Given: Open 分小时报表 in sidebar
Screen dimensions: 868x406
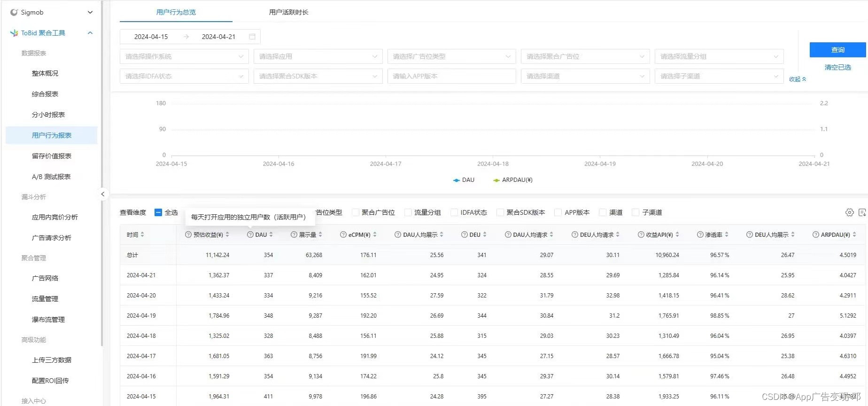Looking at the screenshot, I should (48, 115).
